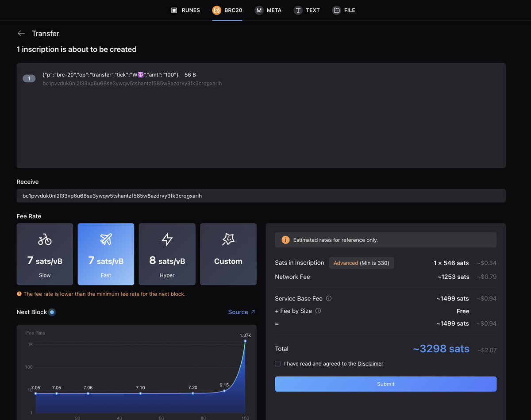Click the Receive address input field

tap(261, 196)
